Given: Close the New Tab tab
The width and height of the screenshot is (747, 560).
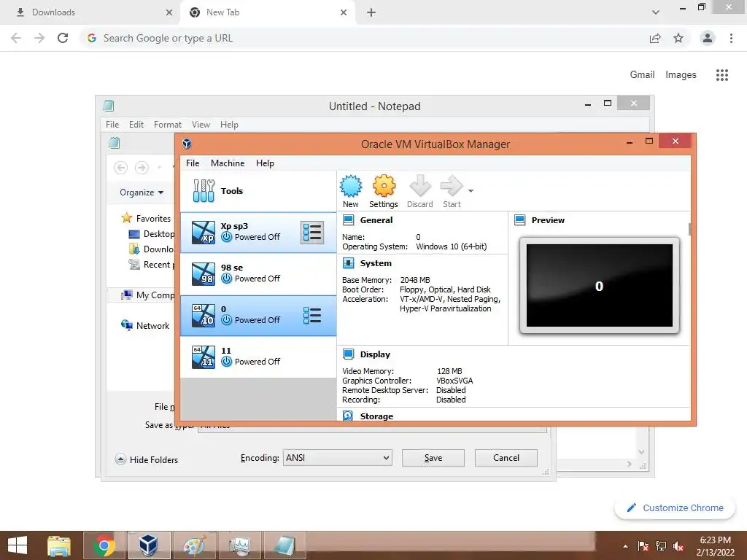Looking at the screenshot, I should click(x=344, y=12).
